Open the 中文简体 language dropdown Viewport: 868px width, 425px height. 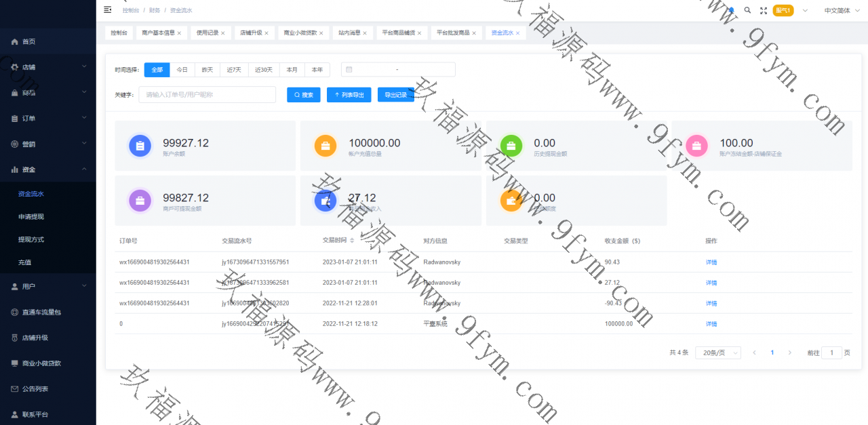coord(836,10)
